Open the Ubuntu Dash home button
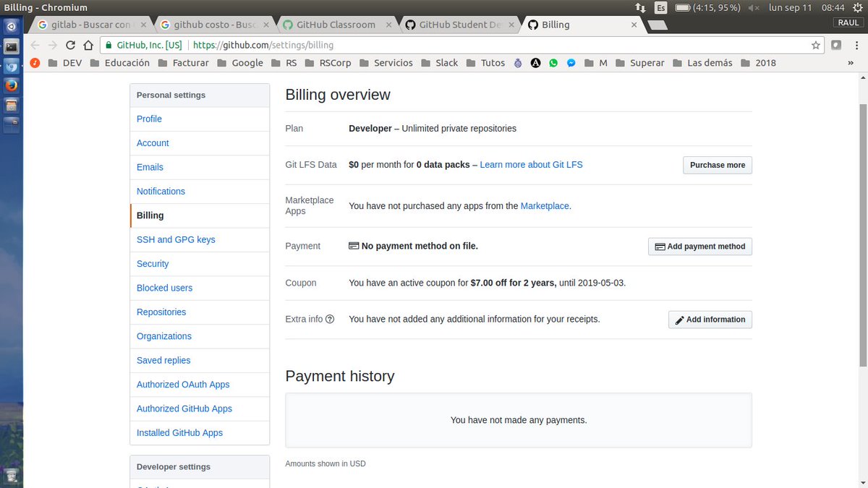 [x=11, y=28]
